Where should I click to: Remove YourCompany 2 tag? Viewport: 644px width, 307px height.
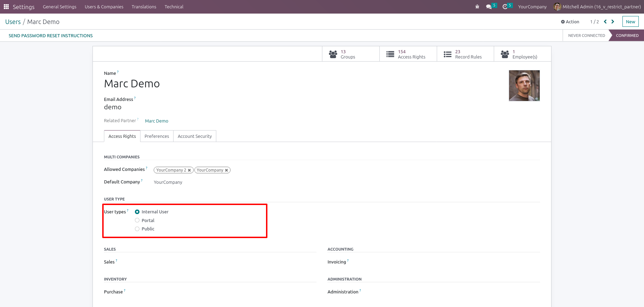[x=190, y=170]
